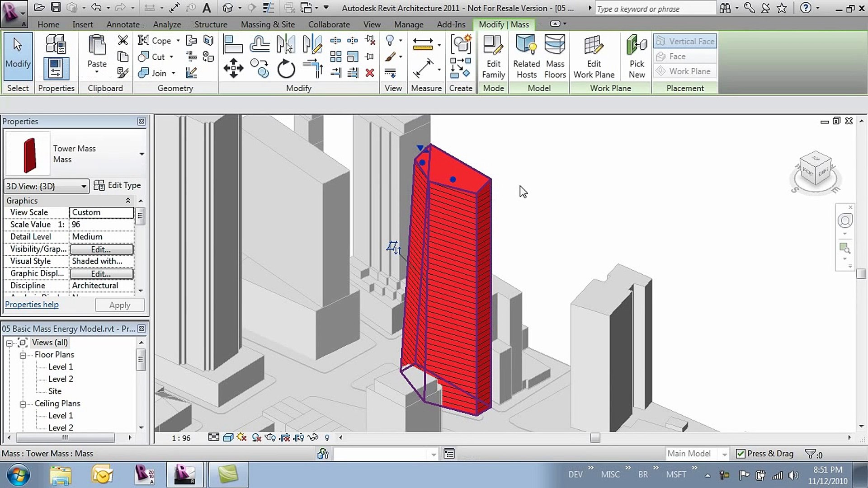Click the red Delete X icon
The width and height of the screenshot is (868, 488).
370,73
